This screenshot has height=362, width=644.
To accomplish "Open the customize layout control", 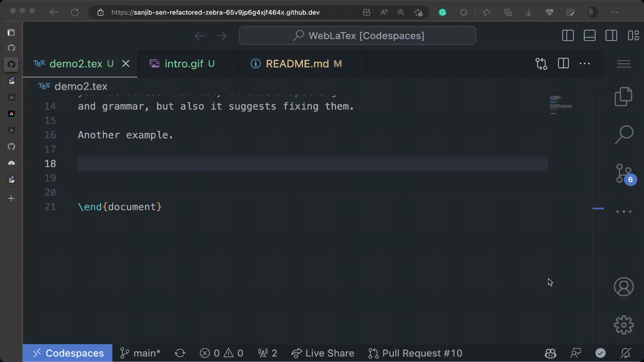I will (634, 35).
